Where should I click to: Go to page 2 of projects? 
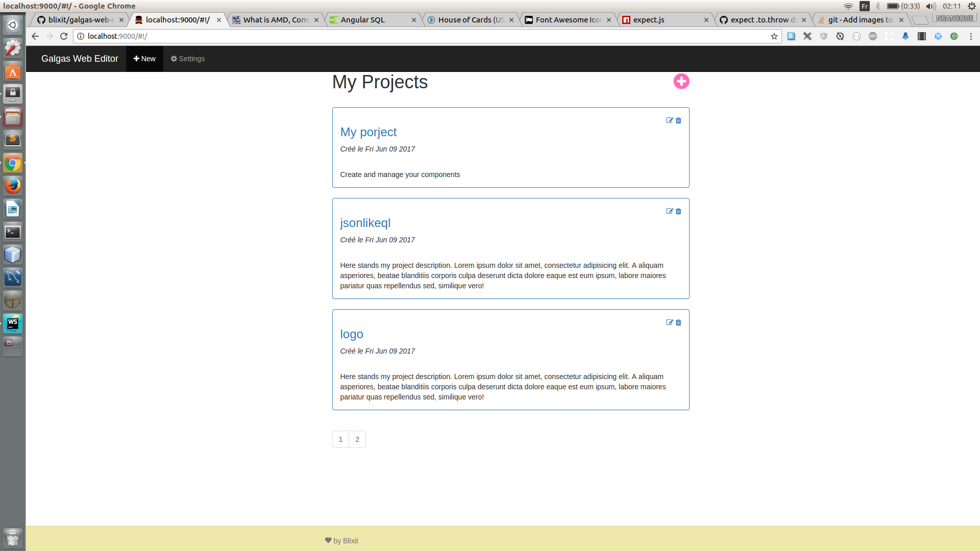pos(357,439)
